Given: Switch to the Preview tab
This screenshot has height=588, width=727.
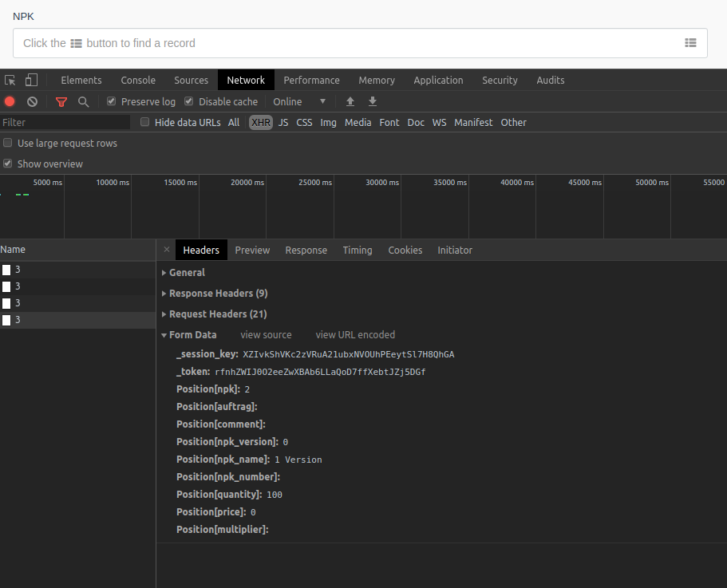Looking at the screenshot, I should 252,250.
